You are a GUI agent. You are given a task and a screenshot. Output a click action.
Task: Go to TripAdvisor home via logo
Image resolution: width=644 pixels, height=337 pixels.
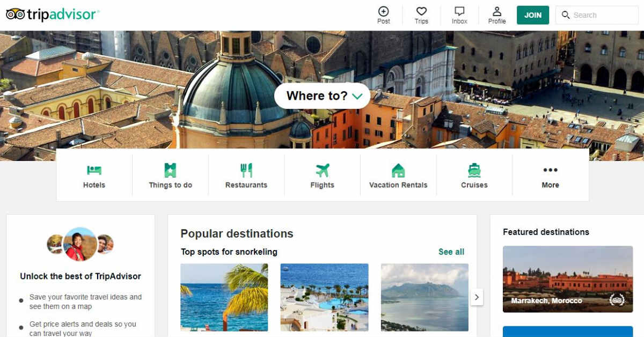pos(53,14)
